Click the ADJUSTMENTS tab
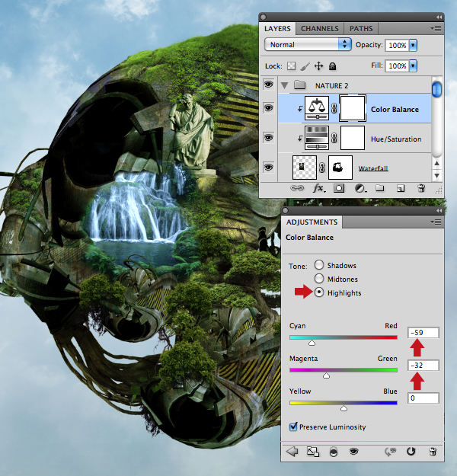457x476 pixels. (x=312, y=222)
